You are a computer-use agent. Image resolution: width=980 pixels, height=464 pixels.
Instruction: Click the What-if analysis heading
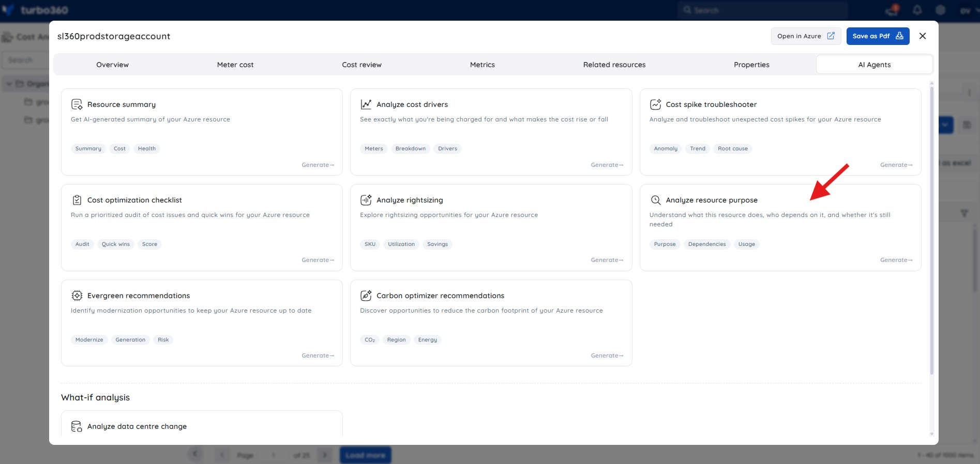[x=96, y=397]
